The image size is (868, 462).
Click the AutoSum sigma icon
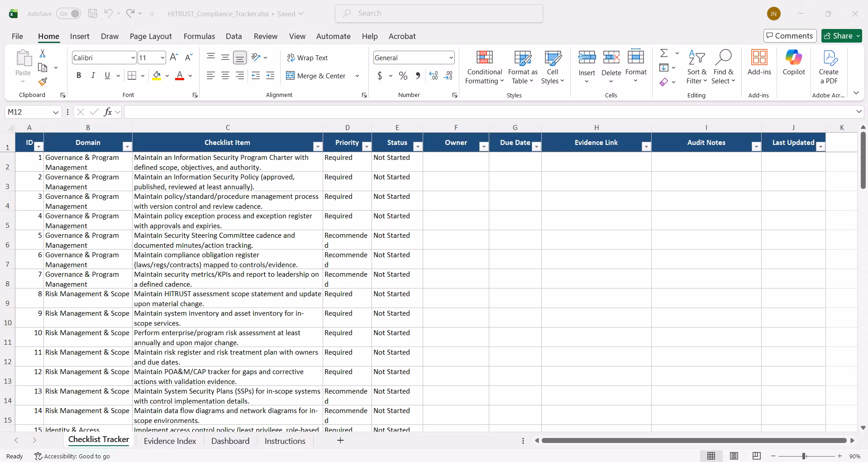coord(664,53)
